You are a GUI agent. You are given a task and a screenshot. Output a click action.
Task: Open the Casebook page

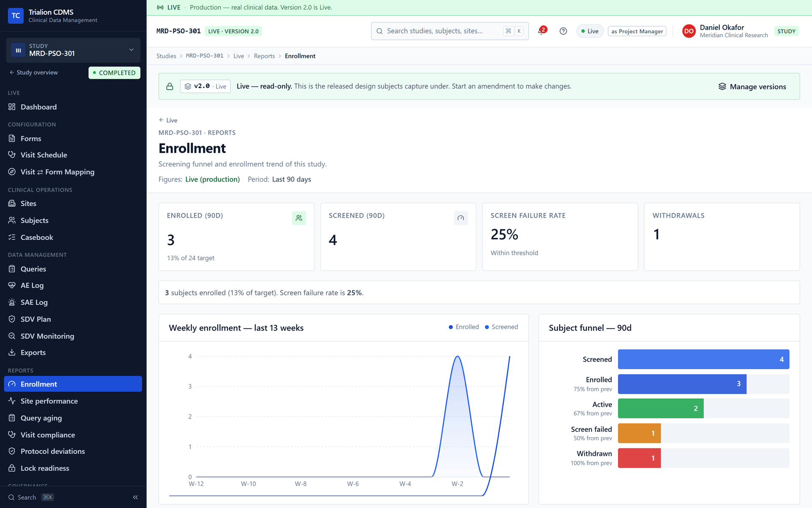click(73, 237)
